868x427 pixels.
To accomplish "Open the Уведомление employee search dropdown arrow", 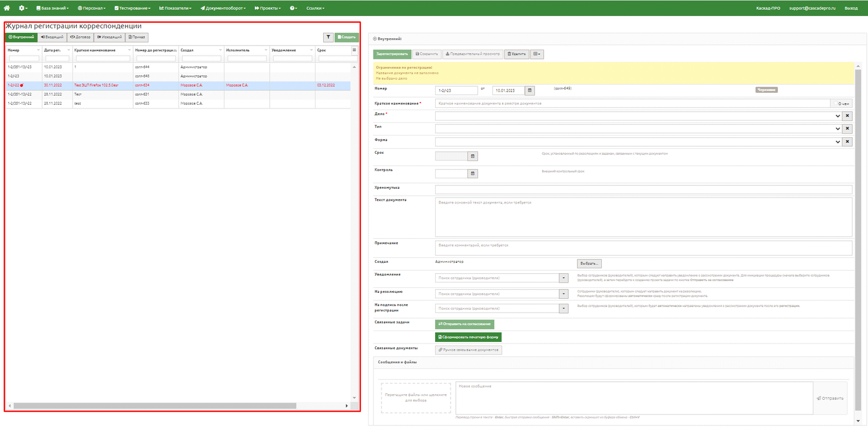I will tap(563, 278).
